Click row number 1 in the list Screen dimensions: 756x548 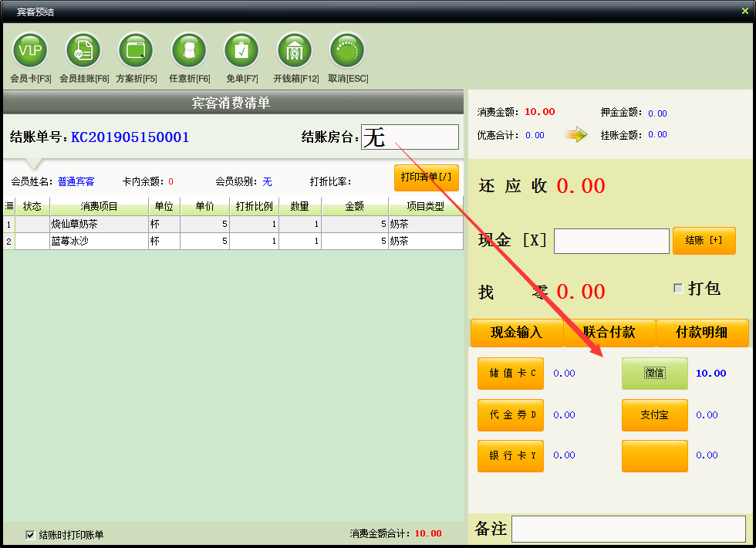coord(8,225)
